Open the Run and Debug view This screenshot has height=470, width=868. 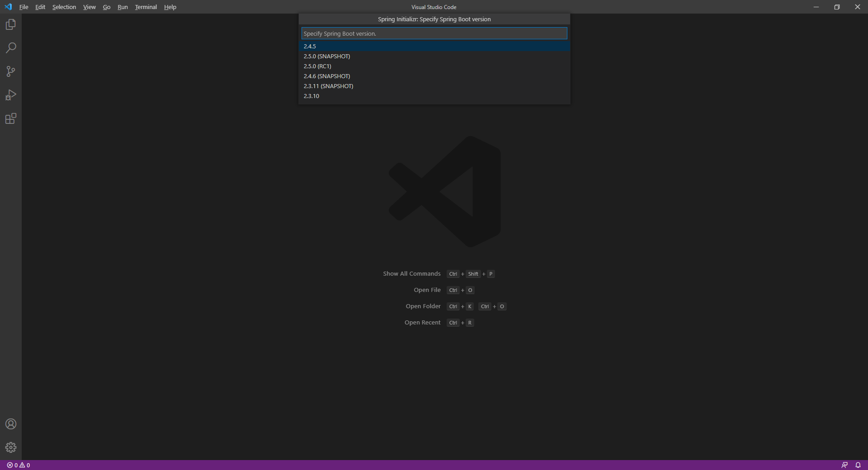click(11, 95)
